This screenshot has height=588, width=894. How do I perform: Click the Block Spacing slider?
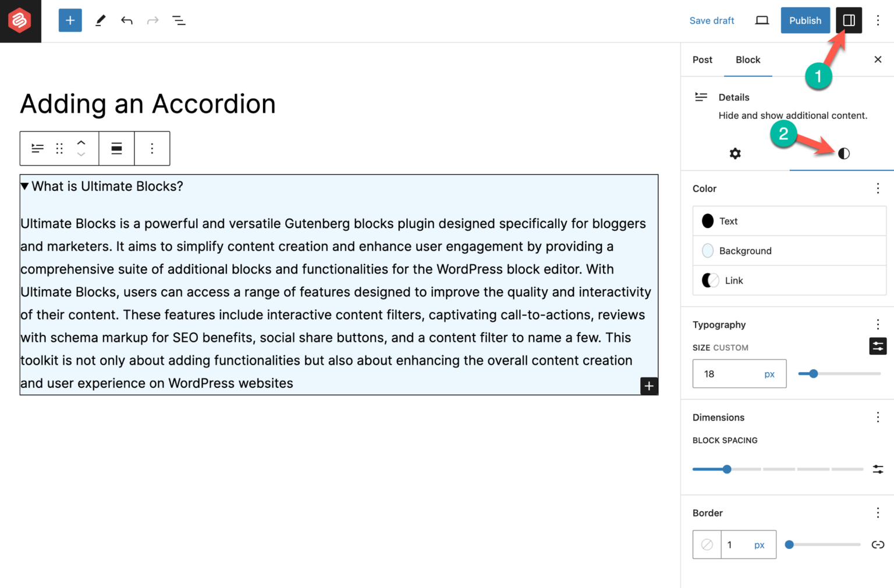[x=726, y=469]
